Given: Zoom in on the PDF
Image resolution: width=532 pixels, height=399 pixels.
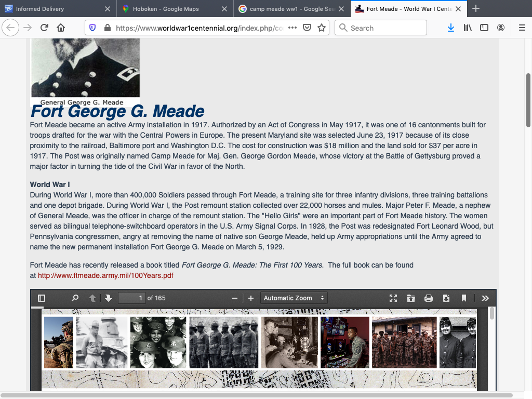Looking at the screenshot, I should (251, 298).
